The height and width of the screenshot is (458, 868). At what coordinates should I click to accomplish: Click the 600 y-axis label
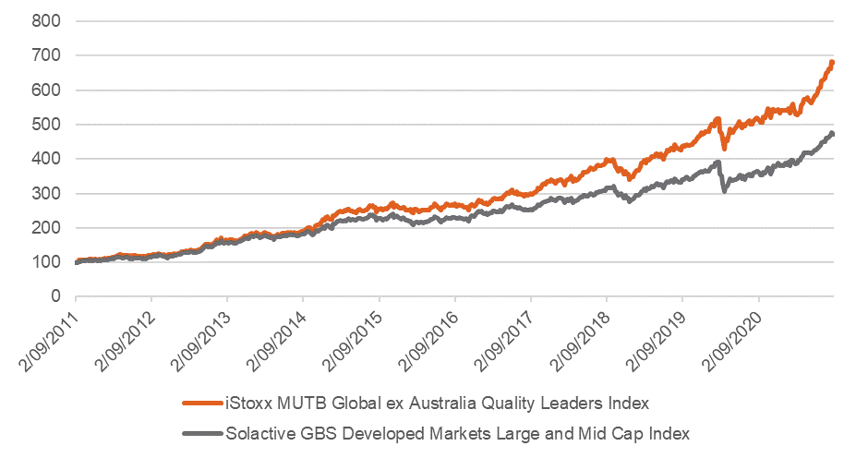46,90
